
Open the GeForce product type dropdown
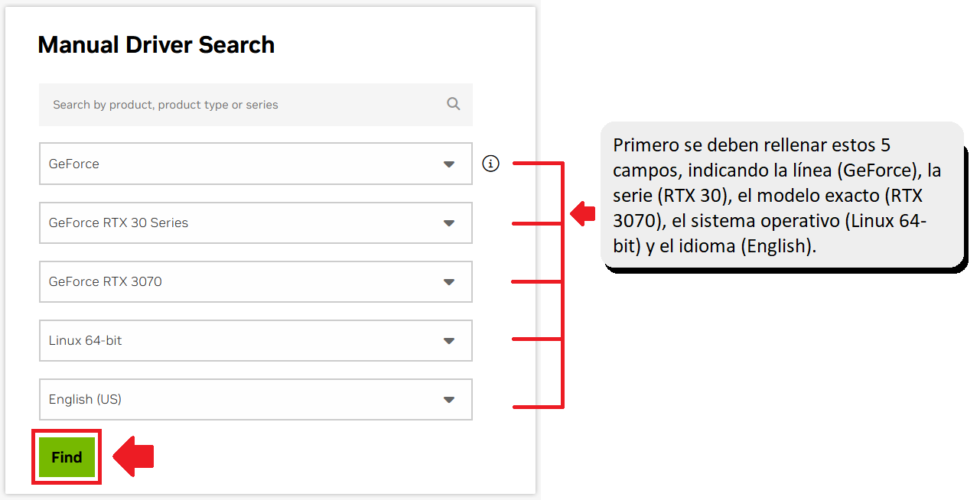(x=256, y=164)
